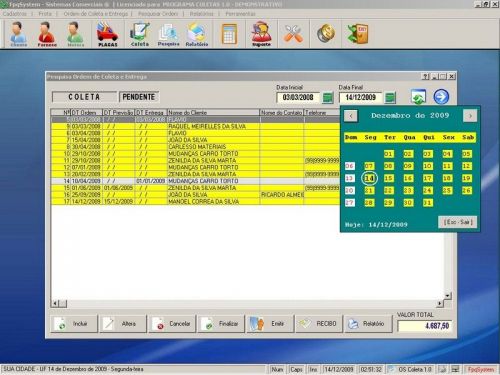The height and width of the screenshot is (375, 500).
Task: Click the bottom Relatório button
Action: click(x=367, y=324)
